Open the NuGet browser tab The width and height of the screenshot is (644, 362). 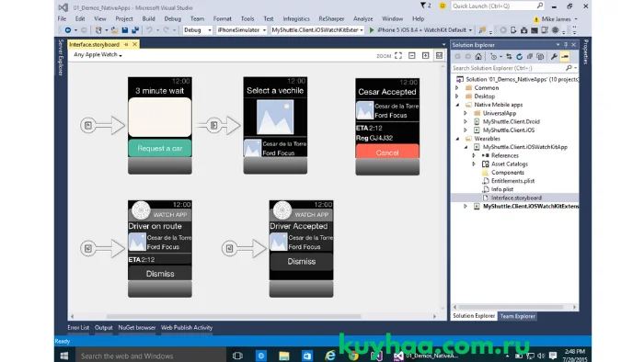coord(137,328)
